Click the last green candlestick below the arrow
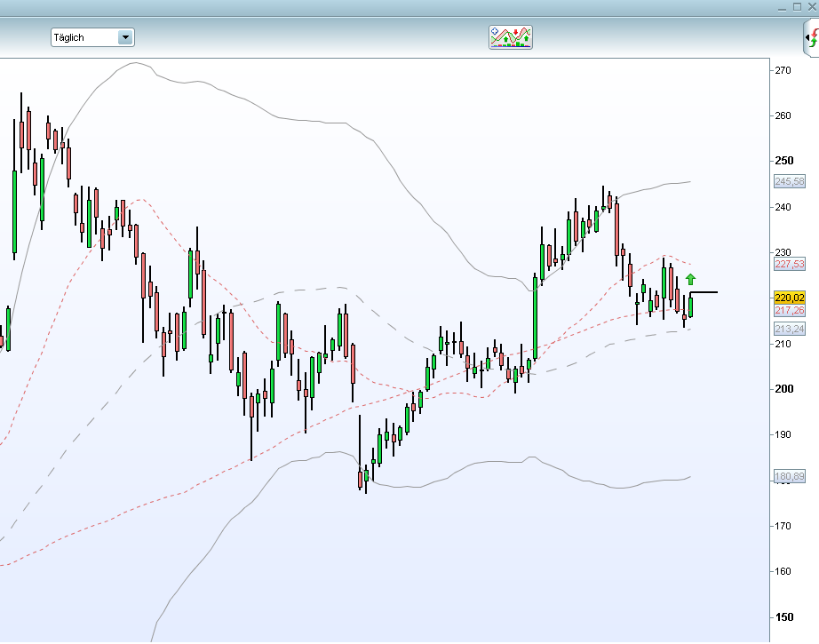The height and width of the screenshot is (644, 819). (x=690, y=306)
